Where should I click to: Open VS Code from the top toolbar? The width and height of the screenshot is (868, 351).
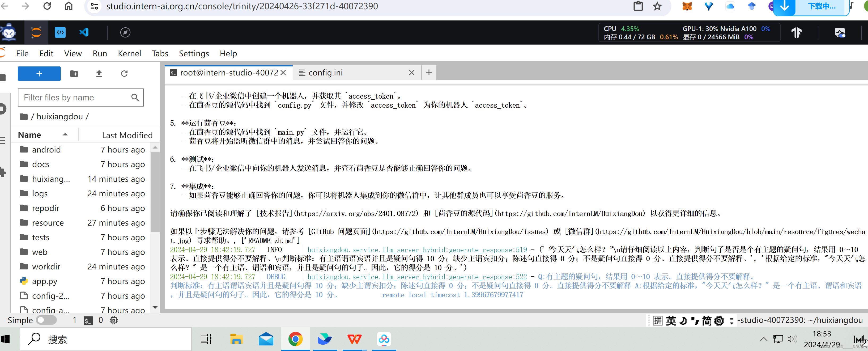(x=84, y=32)
